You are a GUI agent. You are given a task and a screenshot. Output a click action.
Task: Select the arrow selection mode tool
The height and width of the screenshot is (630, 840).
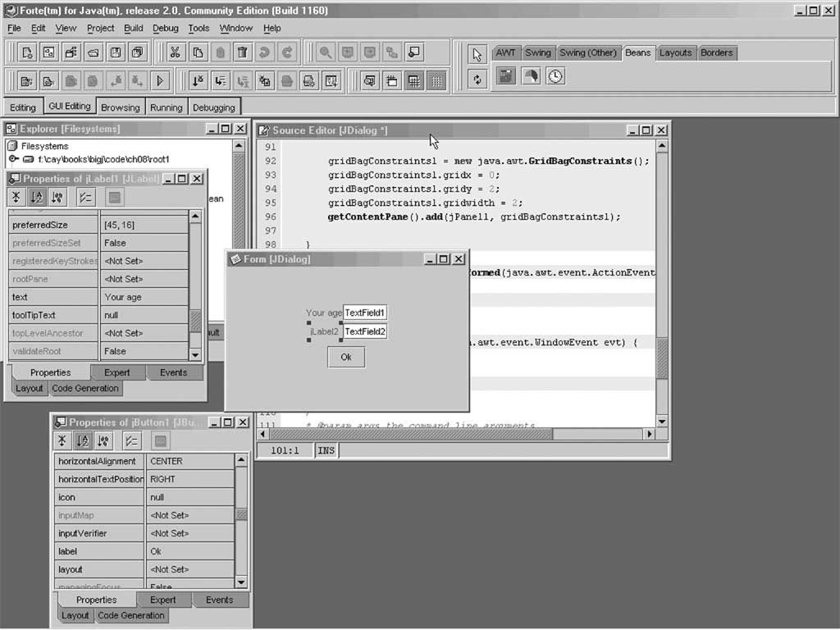(477, 54)
